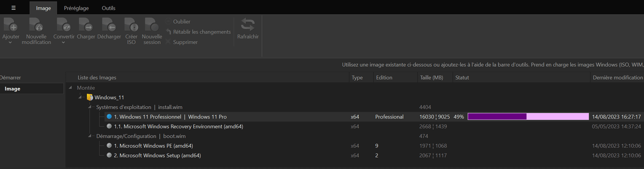The image size is (644, 169).
Task: Click the Convertir image icon
Action: 64,25
